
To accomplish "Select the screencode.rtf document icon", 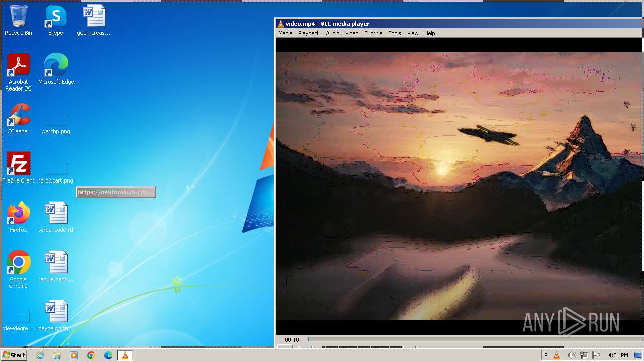I will (56, 217).
